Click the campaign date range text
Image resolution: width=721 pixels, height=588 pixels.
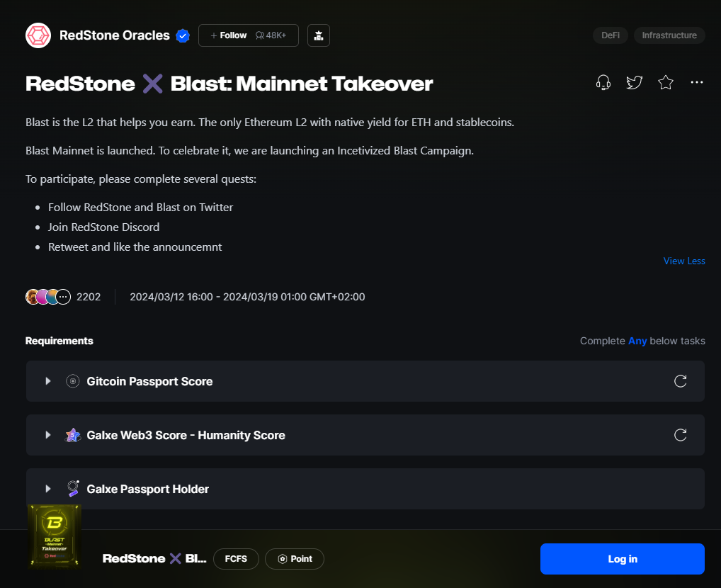click(247, 297)
